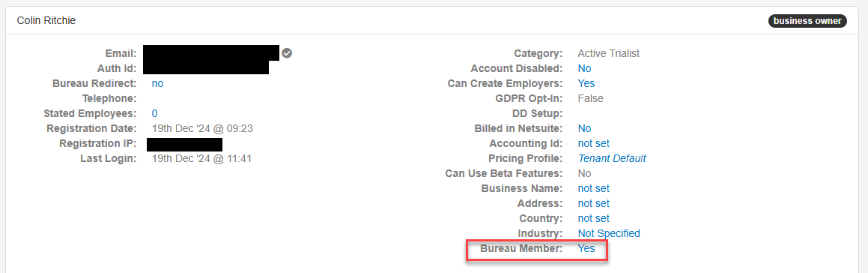The height and width of the screenshot is (273, 868).
Task: Click the Registration Date value
Action: (x=203, y=128)
